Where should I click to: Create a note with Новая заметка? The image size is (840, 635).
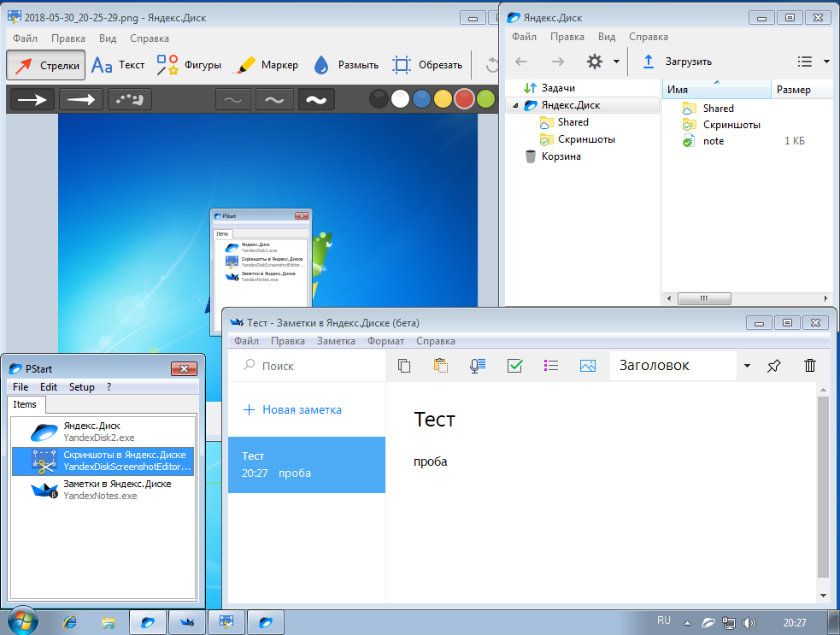292,410
